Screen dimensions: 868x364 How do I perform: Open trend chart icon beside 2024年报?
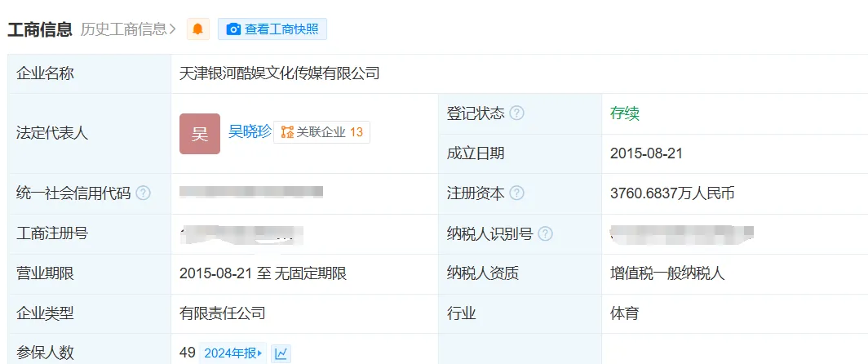click(x=281, y=353)
